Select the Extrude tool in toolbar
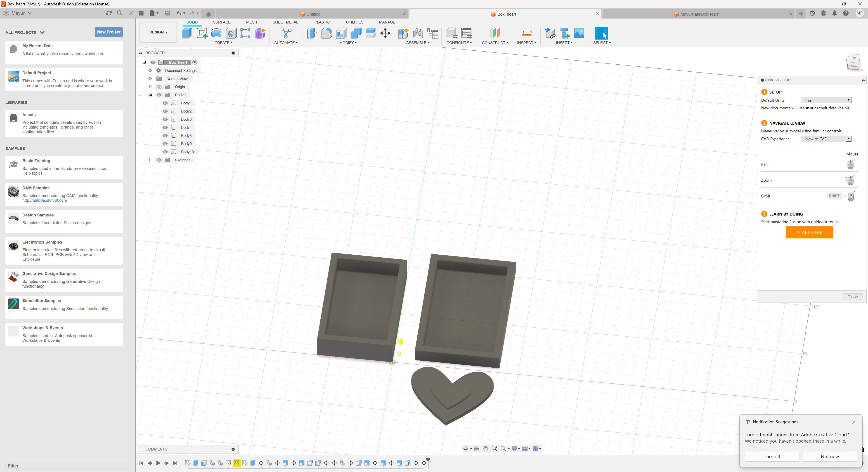The image size is (868, 472). 187,33
